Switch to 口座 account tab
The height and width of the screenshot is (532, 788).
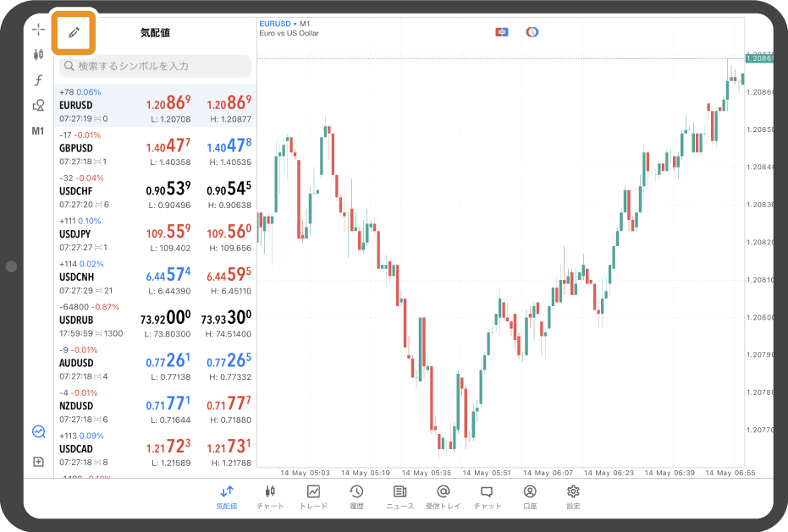click(530, 497)
